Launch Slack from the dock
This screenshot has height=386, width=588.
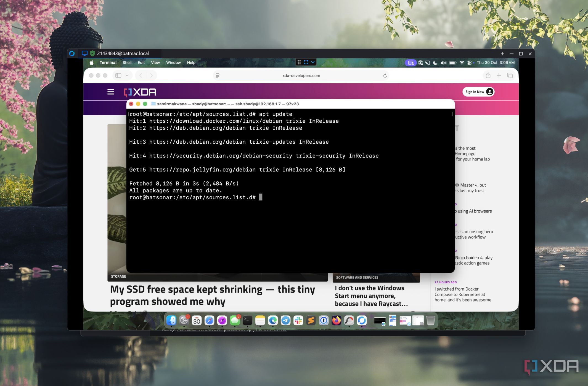coord(298,320)
